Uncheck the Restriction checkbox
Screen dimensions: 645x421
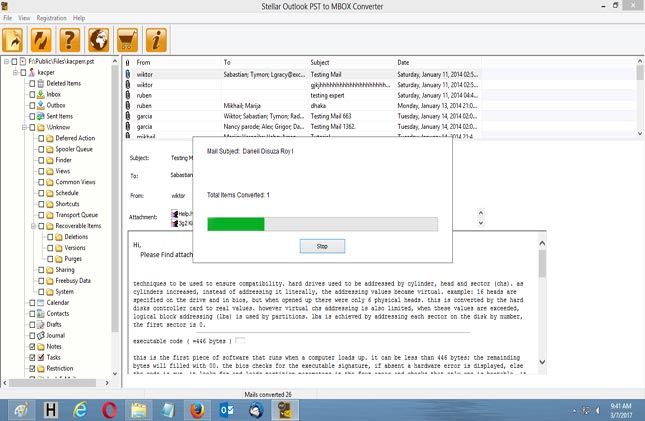32,368
